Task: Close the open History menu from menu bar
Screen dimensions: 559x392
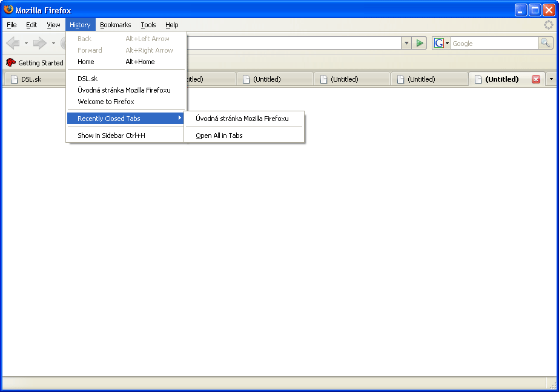Action: point(80,25)
